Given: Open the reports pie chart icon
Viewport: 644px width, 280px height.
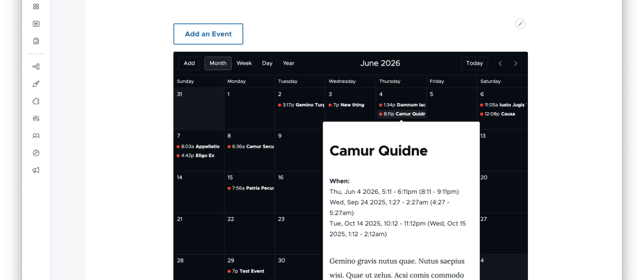Looking at the screenshot, I should point(36,153).
